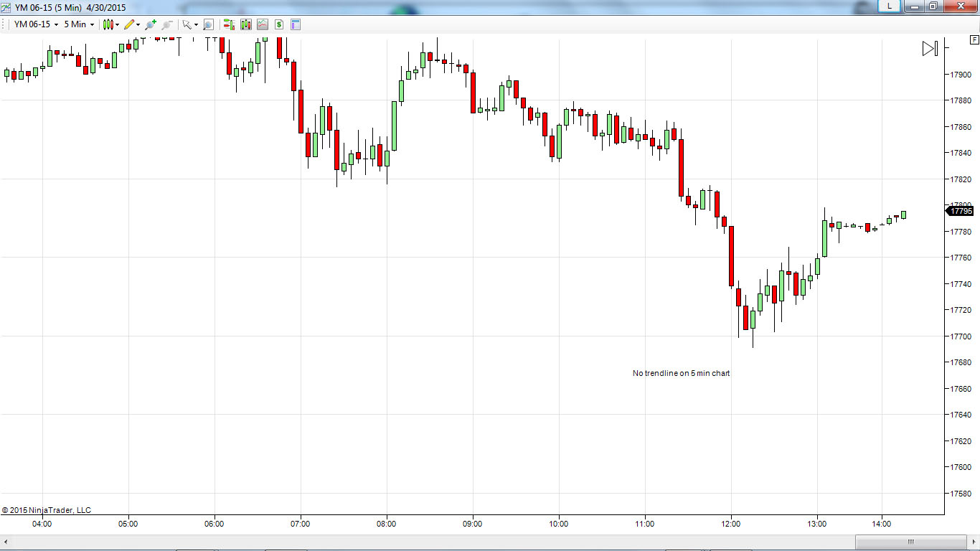Viewport: 980px width, 551px height.
Task: Select the pencil drawing tools icon
Action: coord(129,24)
